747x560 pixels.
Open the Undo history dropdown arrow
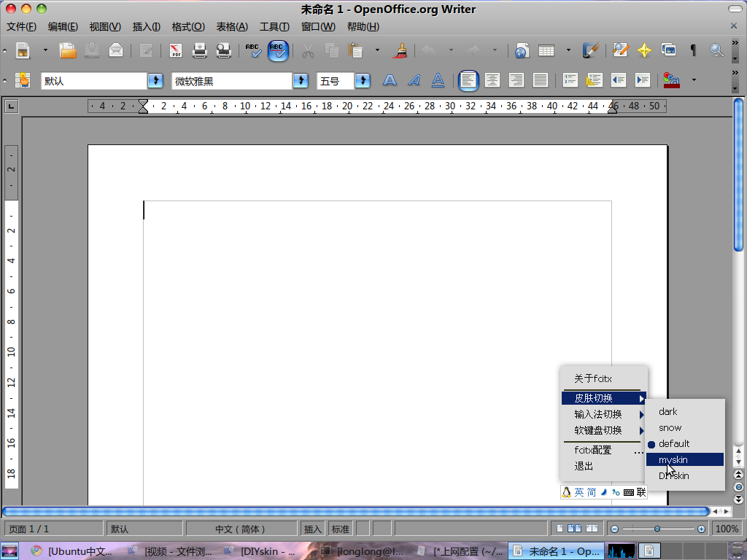tap(451, 50)
